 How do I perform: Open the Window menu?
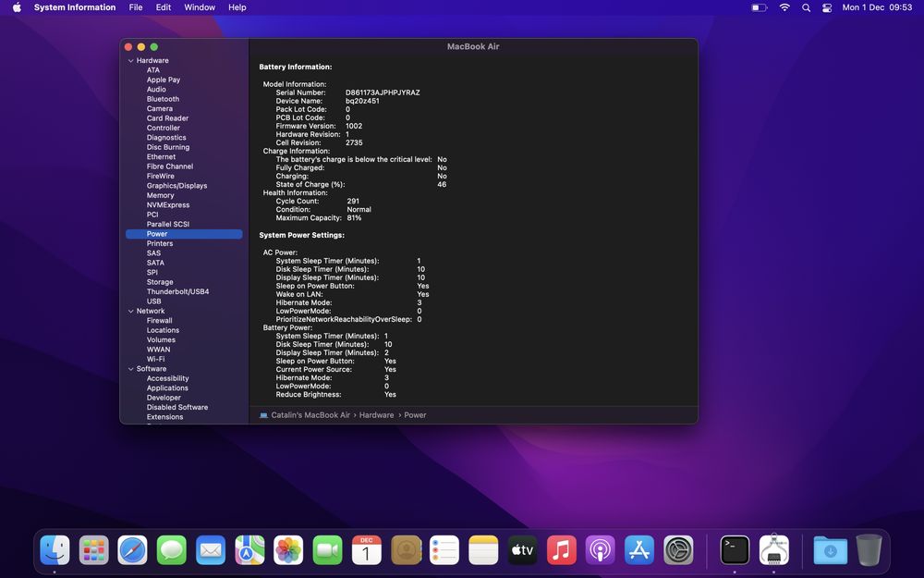(200, 7)
